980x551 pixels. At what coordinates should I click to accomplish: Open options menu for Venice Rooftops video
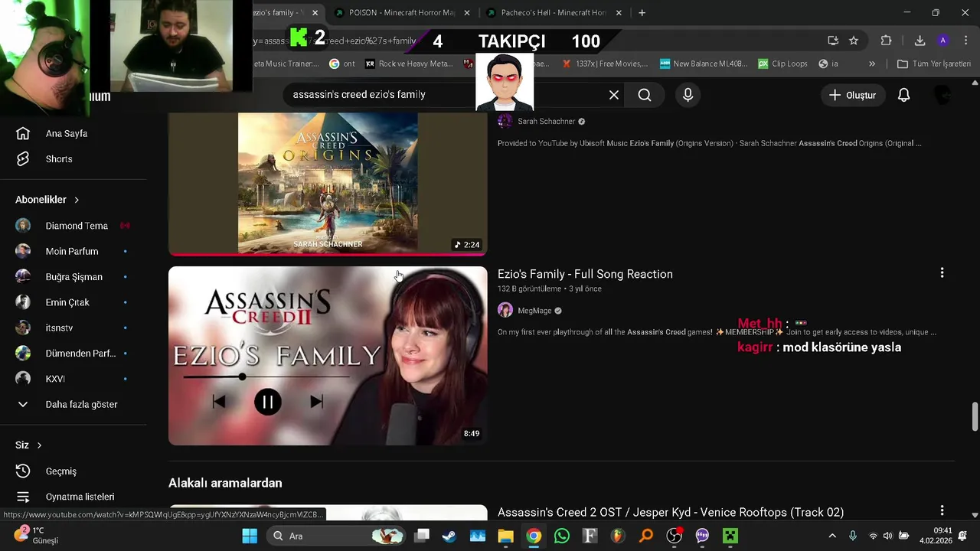(942, 510)
